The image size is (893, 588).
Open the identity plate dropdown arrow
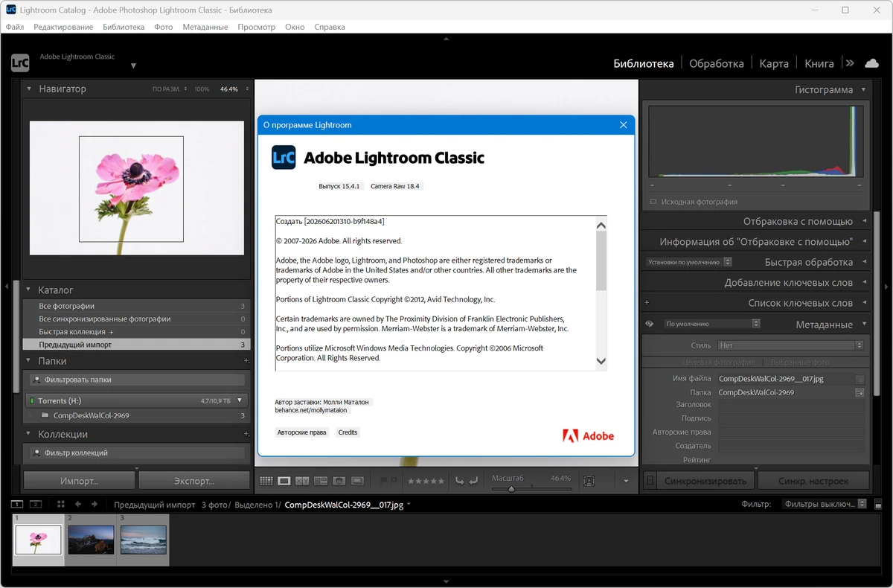pyautogui.click(x=133, y=66)
